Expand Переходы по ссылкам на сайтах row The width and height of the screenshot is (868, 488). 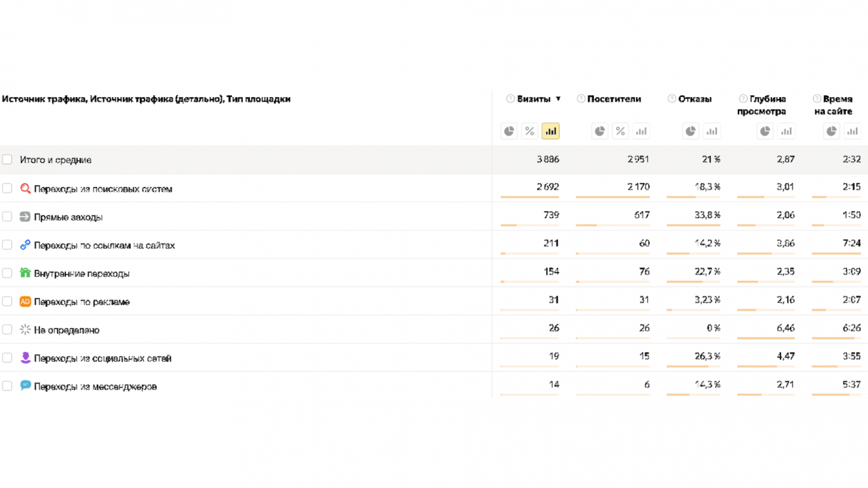(104, 245)
